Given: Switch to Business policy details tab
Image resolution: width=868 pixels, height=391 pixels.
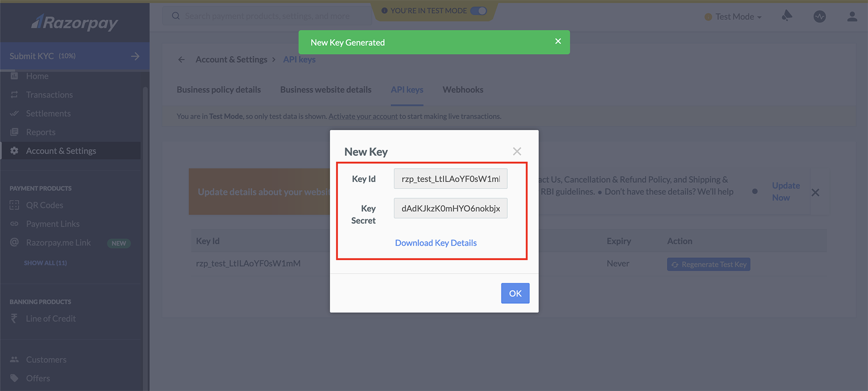Looking at the screenshot, I should pyautogui.click(x=218, y=90).
